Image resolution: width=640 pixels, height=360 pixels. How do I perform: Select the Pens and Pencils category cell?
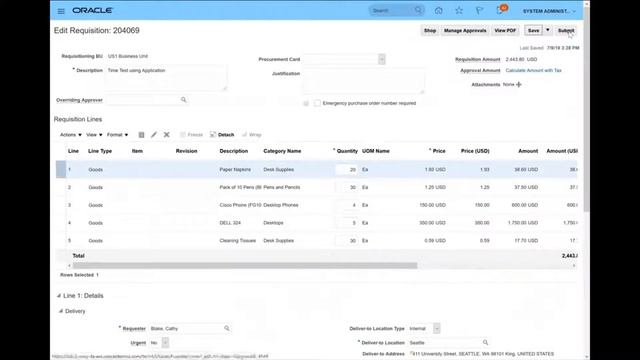tap(282, 187)
